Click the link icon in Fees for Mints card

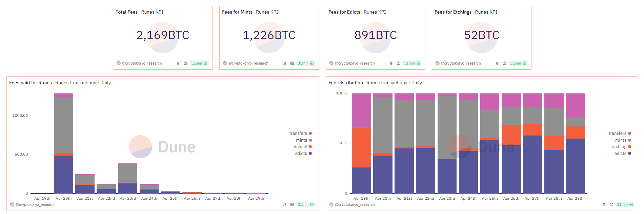click(x=285, y=63)
